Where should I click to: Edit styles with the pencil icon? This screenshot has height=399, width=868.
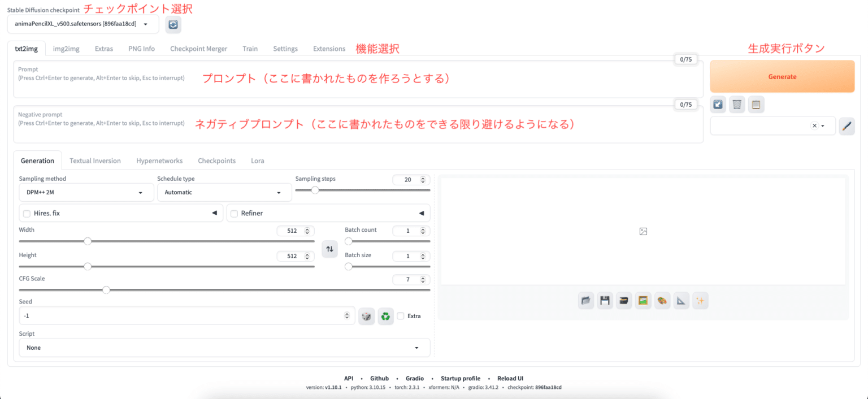click(x=847, y=126)
